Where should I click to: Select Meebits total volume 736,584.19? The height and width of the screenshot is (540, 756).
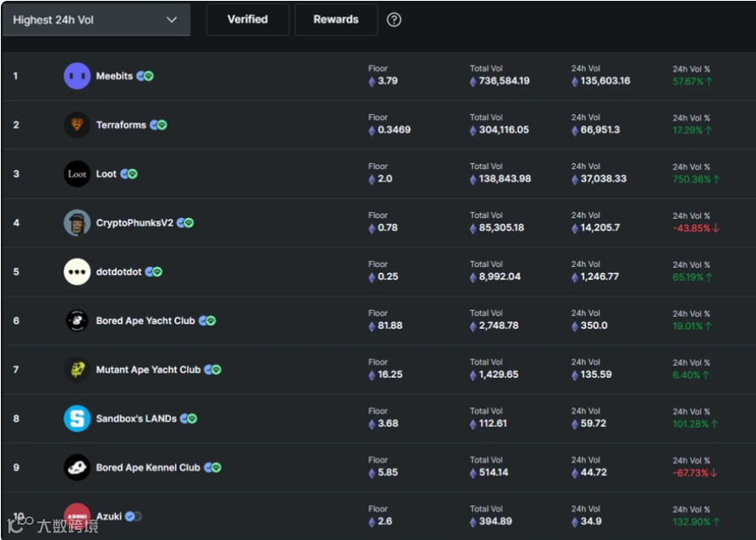504,81
